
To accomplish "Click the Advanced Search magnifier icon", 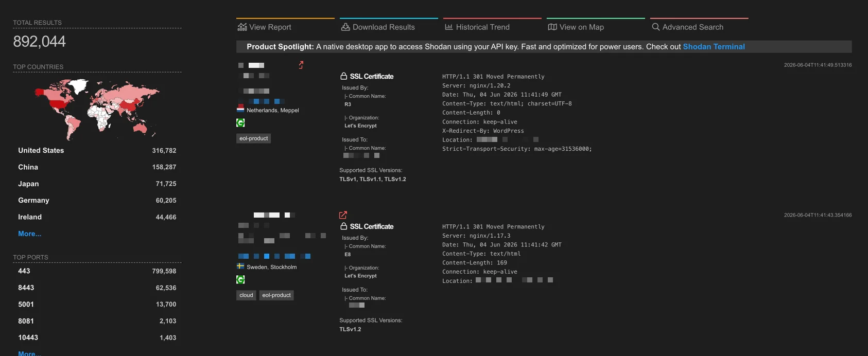I will (x=656, y=27).
